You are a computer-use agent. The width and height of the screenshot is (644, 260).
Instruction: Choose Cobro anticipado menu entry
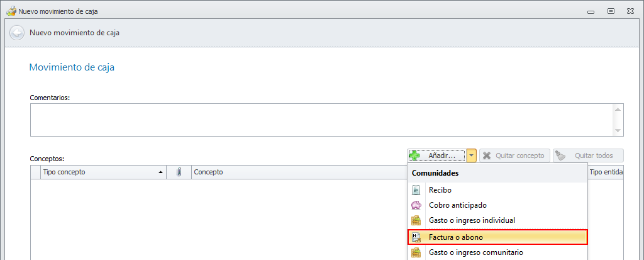point(457,205)
